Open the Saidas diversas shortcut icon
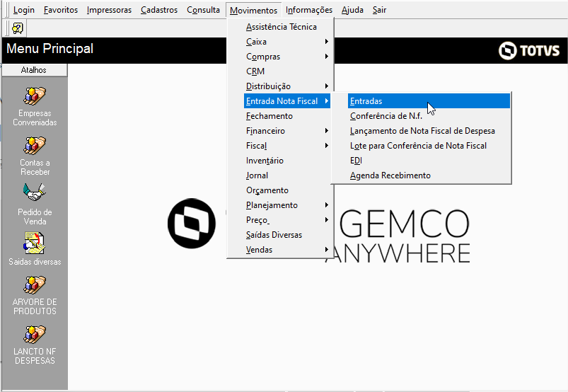This screenshot has width=568, height=392. [35, 243]
